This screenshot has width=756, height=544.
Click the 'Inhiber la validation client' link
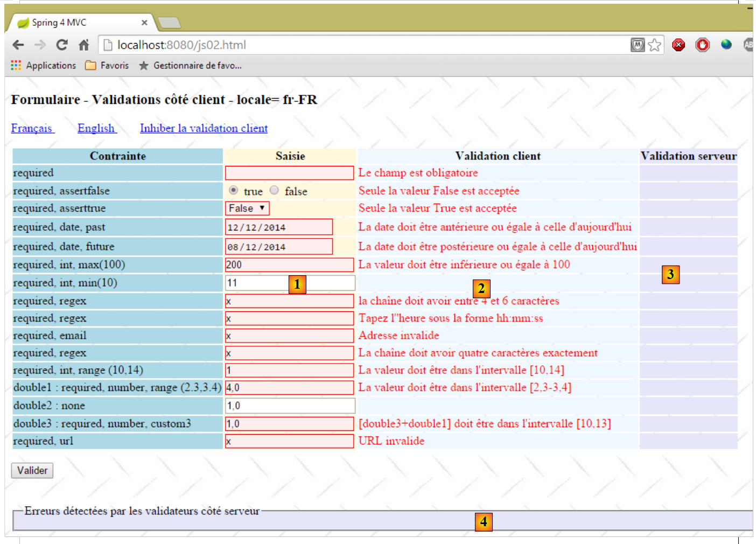204,128
